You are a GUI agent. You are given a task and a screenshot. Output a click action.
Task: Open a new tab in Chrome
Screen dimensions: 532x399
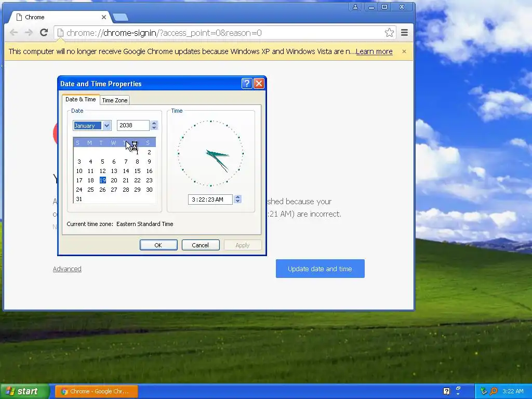tap(121, 17)
